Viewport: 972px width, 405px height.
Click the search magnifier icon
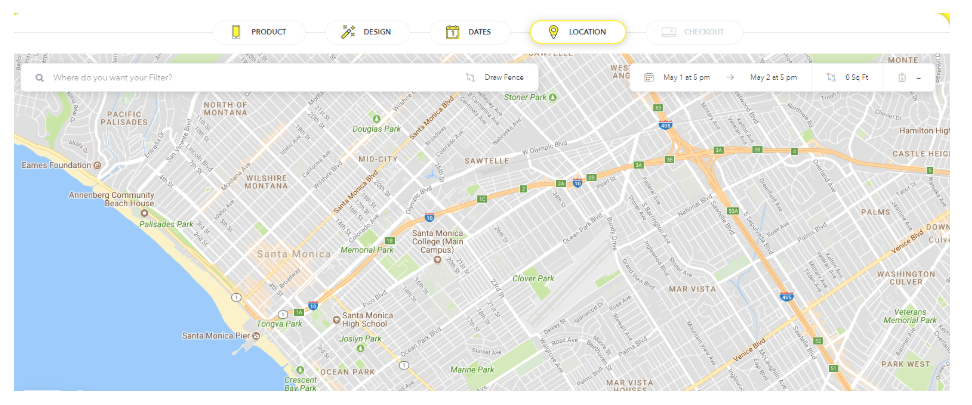click(40, 77)
